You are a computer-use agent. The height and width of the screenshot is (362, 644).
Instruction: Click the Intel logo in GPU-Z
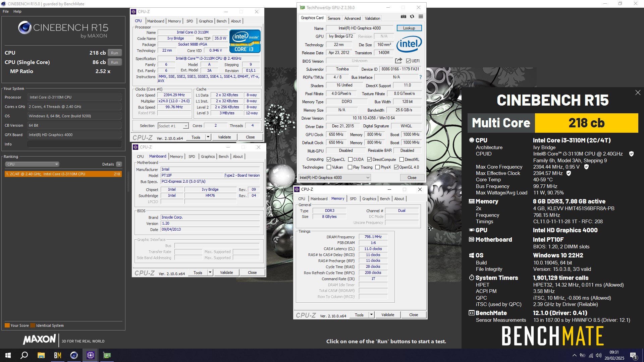click(409, 44)
